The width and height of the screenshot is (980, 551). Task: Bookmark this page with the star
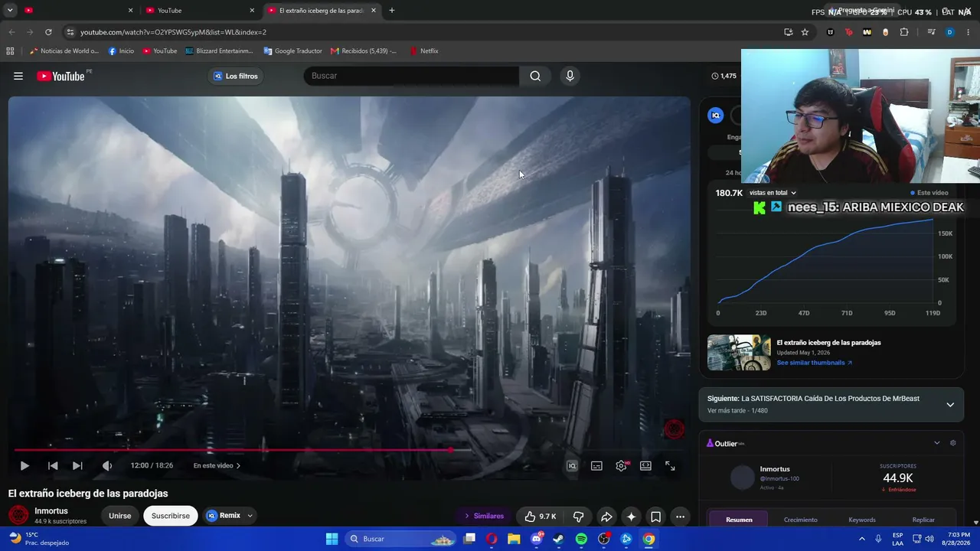805,32
